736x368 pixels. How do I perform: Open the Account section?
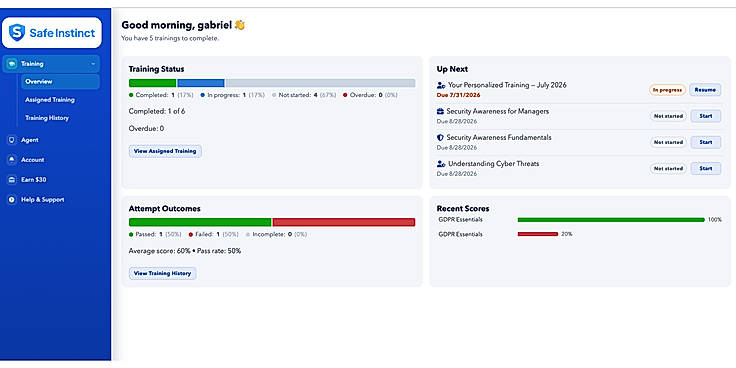click(x=32, y=160)
